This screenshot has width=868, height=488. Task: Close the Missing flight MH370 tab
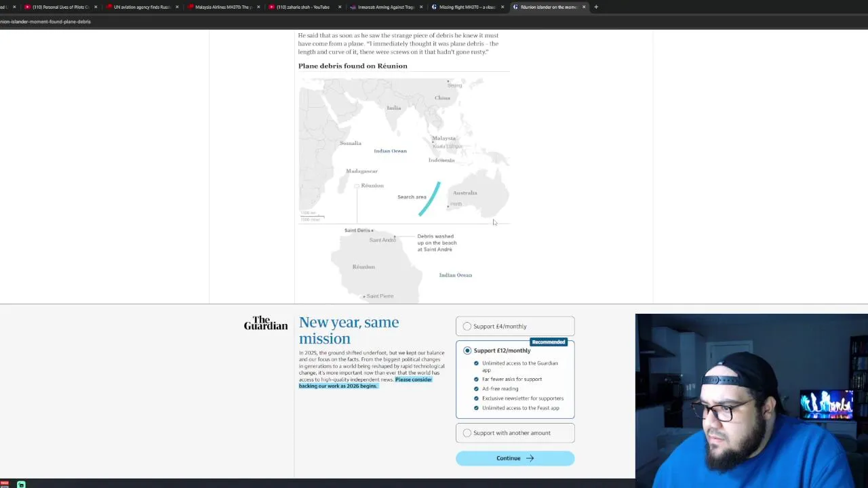(502, 7)
